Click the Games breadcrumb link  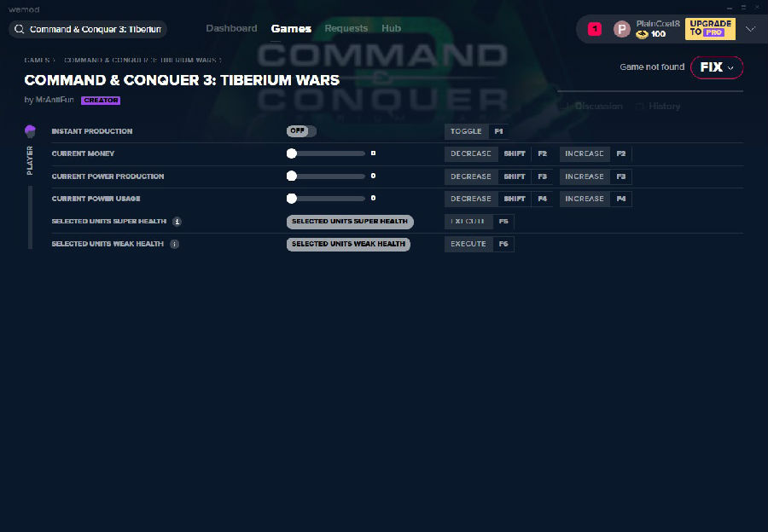click(x=38, y=61)
